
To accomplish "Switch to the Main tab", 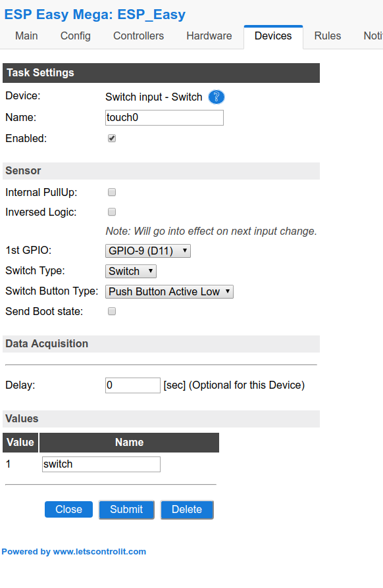I will (26, 36).
